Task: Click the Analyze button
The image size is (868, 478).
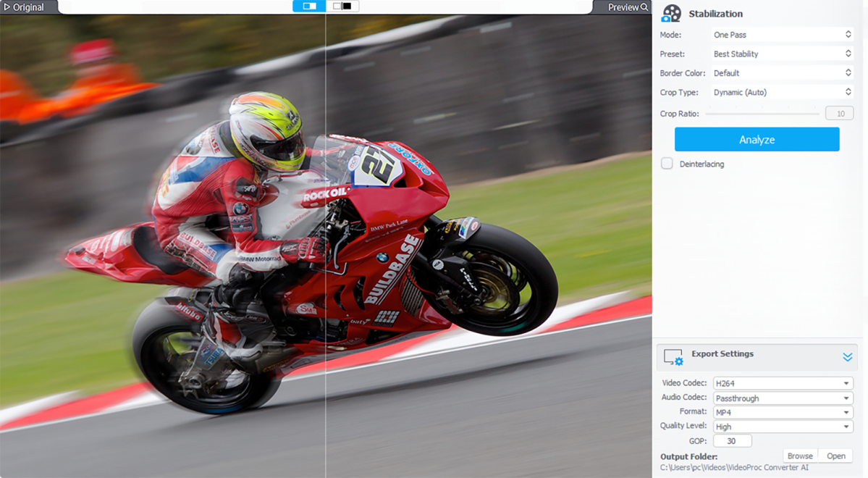Action: point(757,139)
